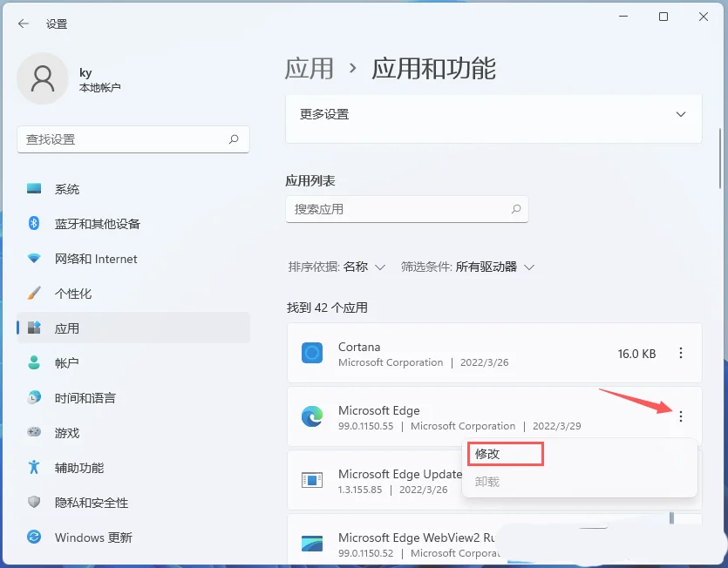Click the Windows 更新 sync icon

[34, 537]
